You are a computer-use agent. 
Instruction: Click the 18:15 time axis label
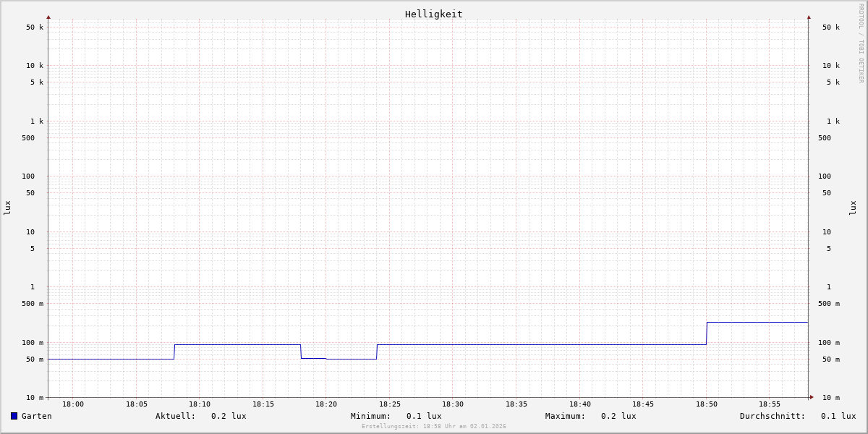[x=263, y=404]
